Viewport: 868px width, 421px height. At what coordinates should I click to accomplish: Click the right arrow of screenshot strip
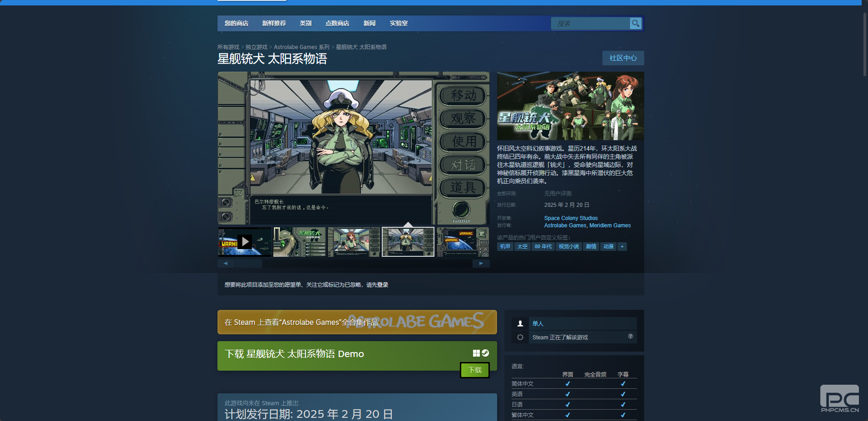click(481, 263)
